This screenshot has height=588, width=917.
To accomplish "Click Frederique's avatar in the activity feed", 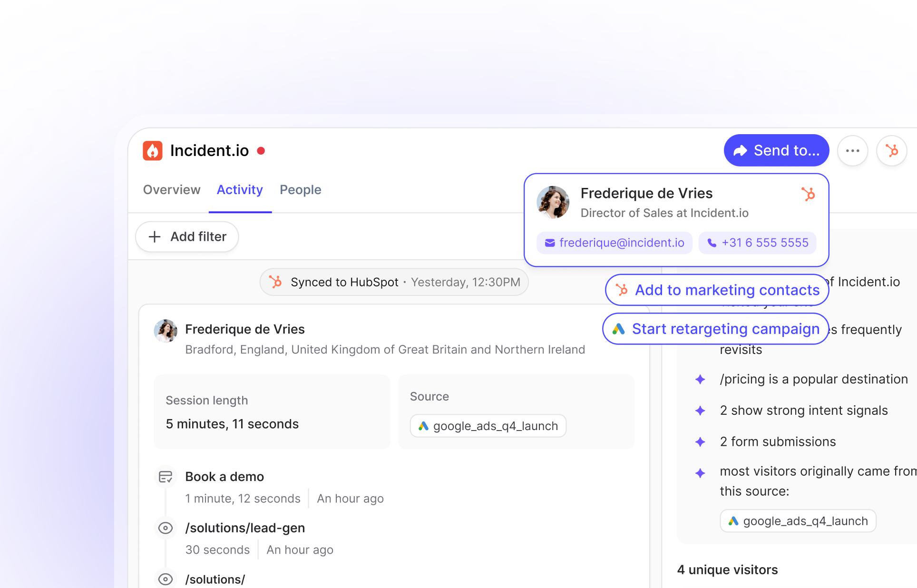I will pos(166,331).
